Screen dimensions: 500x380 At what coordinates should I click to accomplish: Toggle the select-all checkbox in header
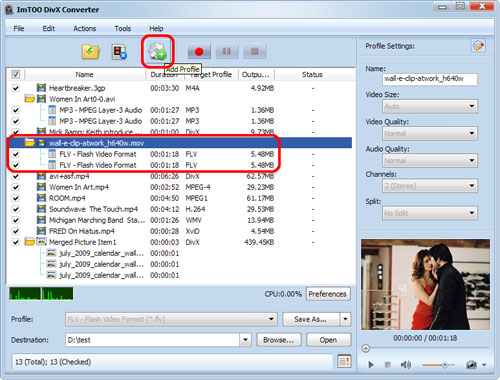click(x=16, y=74)
